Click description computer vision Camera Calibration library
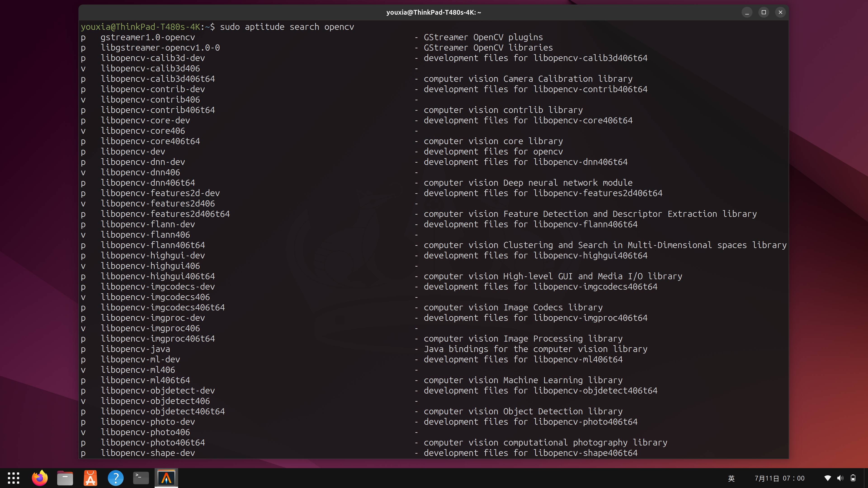868x488 pixels. click(528, 79)
